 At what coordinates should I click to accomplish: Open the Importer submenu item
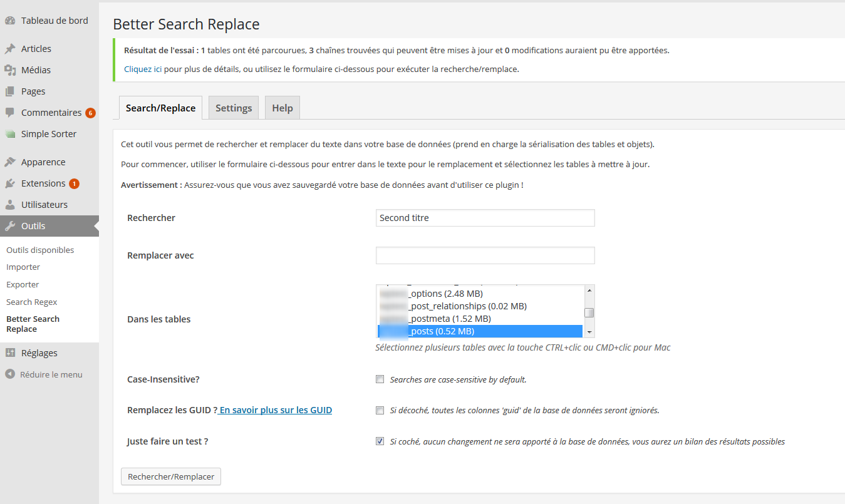pos(23,267)
